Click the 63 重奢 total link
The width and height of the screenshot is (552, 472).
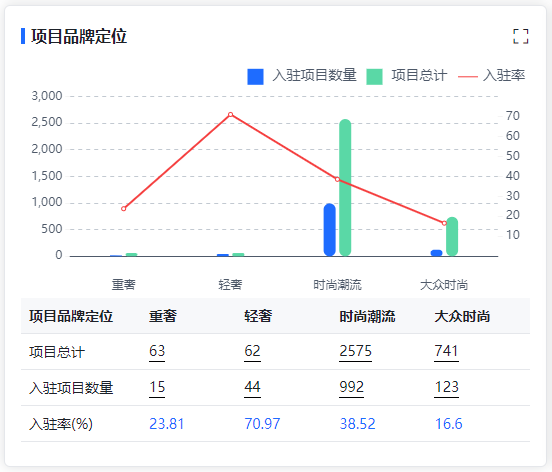click(x=157, y=351)
